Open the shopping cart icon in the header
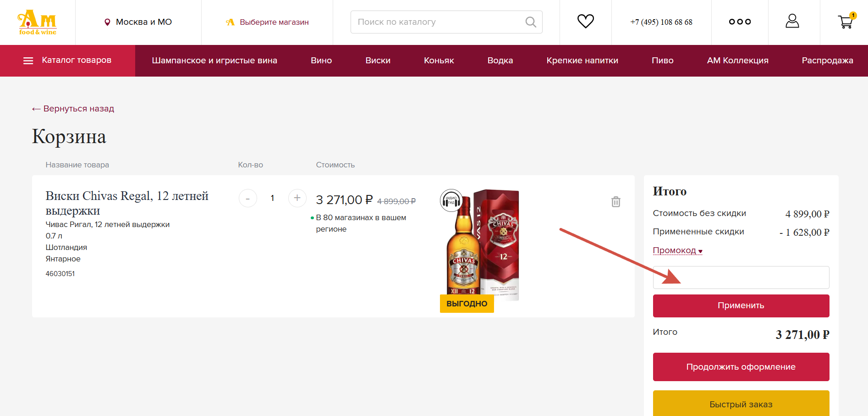 tap(846, 21)
